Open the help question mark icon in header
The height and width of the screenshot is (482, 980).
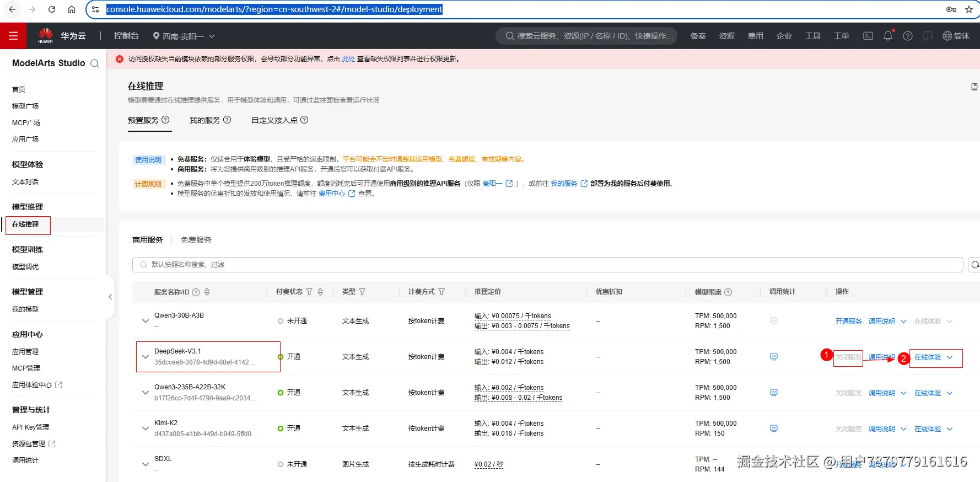908,36
